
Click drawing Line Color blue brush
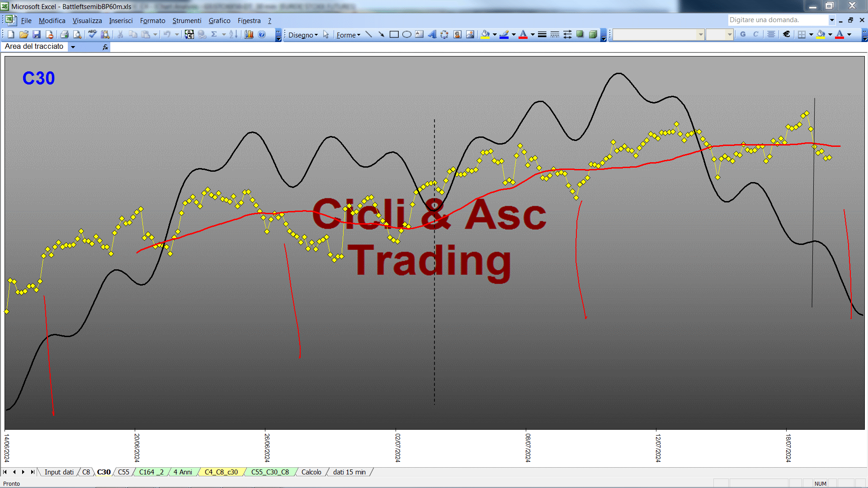(504, 35)
